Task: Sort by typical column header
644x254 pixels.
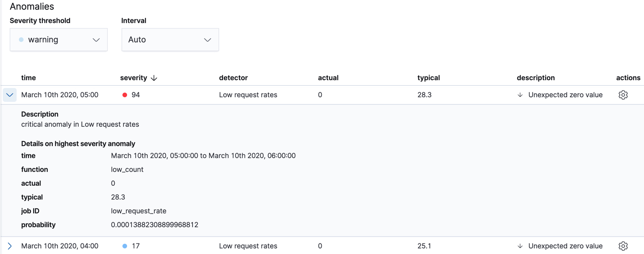Action: pos(429,78)
